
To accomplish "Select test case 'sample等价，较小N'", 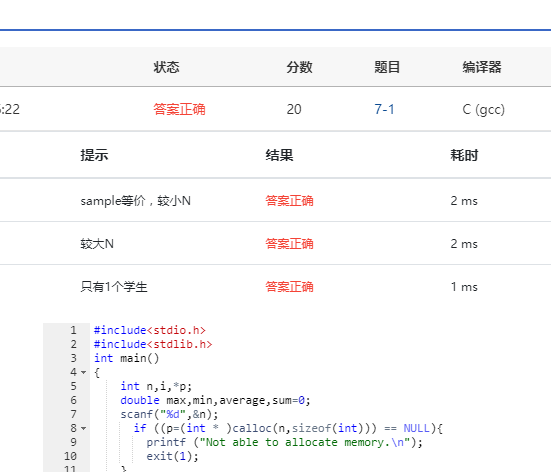I will pos(136,201).
